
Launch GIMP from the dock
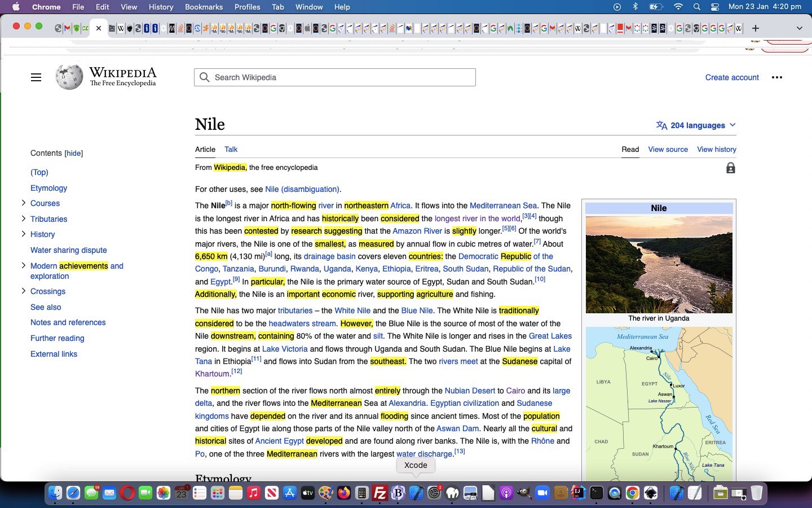click(x=524, y=493)
